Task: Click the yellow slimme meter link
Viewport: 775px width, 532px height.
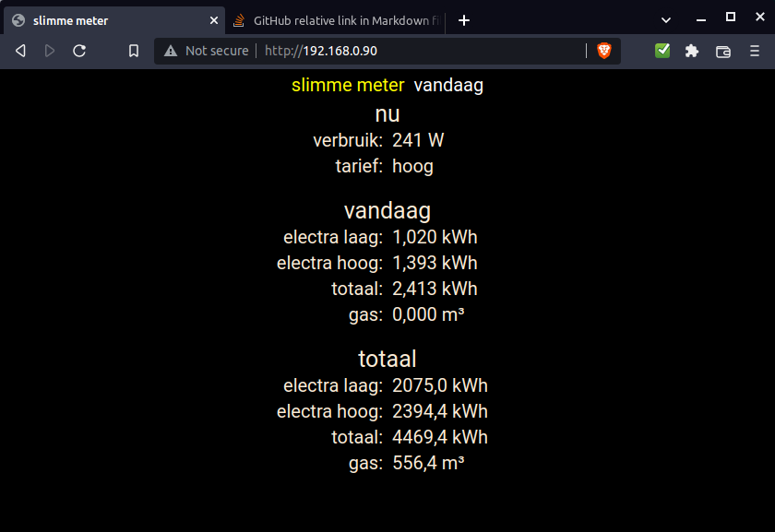Action: (348, 85)
